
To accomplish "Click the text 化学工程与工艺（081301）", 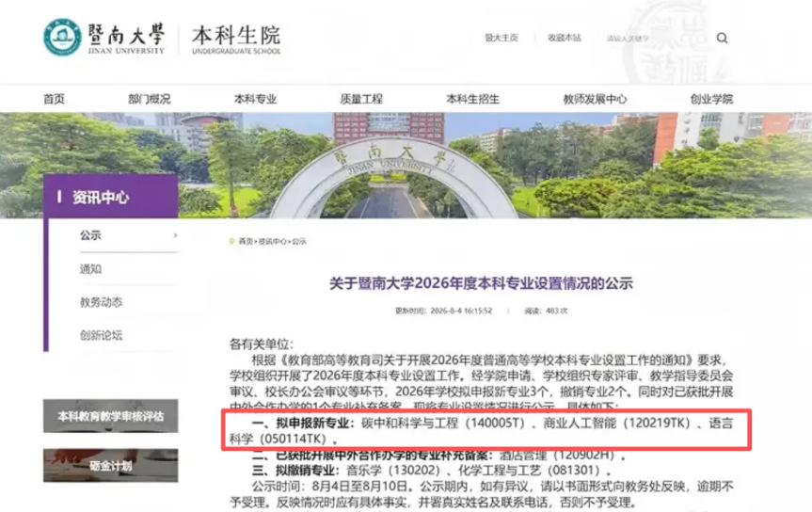I will (531, 470).
